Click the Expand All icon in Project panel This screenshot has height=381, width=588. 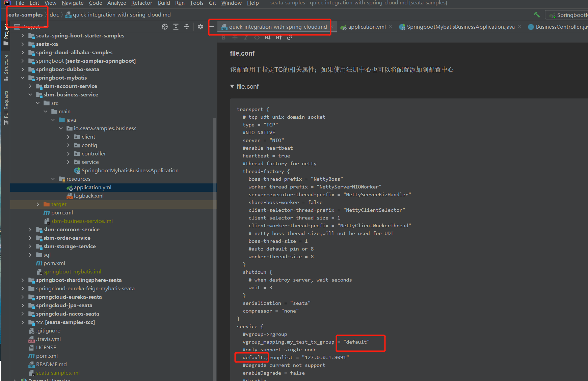click(x=176, y=27)
